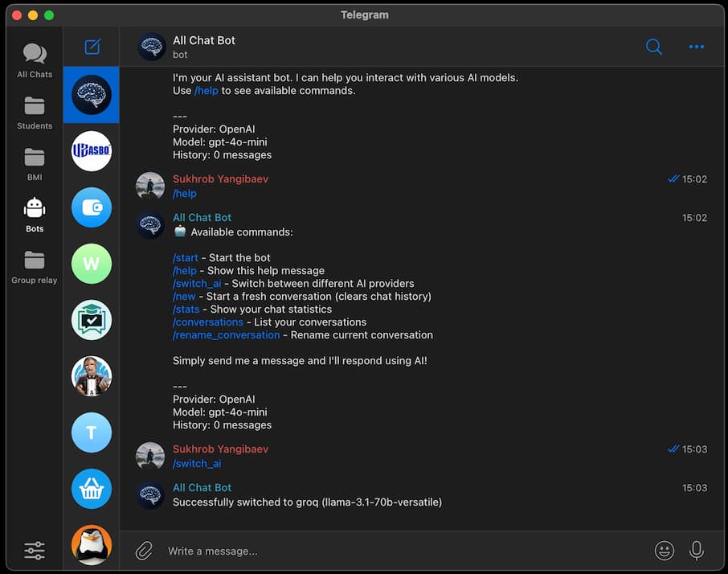This screenshot has width=728, height=574.
Task: Open the blue wallet bot chat
Action: tap(92, 207)
